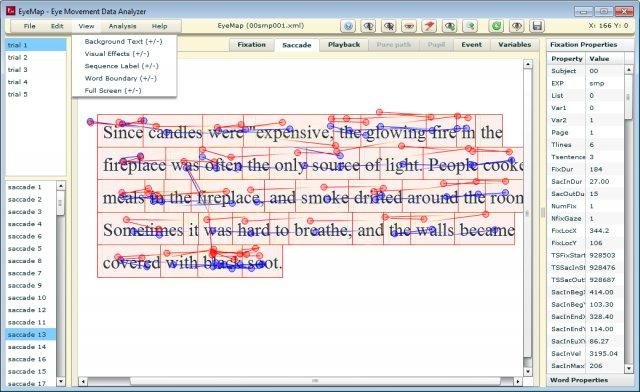Click the magnifier zoom toolbar icon
640x392 pixels.
[470, 26]
